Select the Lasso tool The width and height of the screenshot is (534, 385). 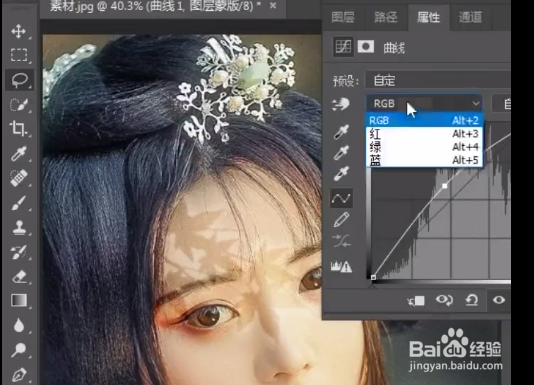pos(19,80)
